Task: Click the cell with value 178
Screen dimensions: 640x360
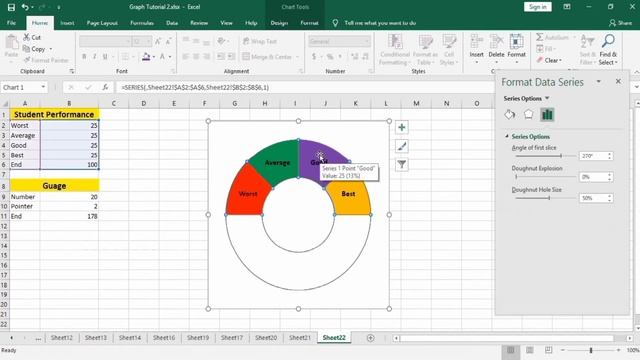Action: point(69,216)
